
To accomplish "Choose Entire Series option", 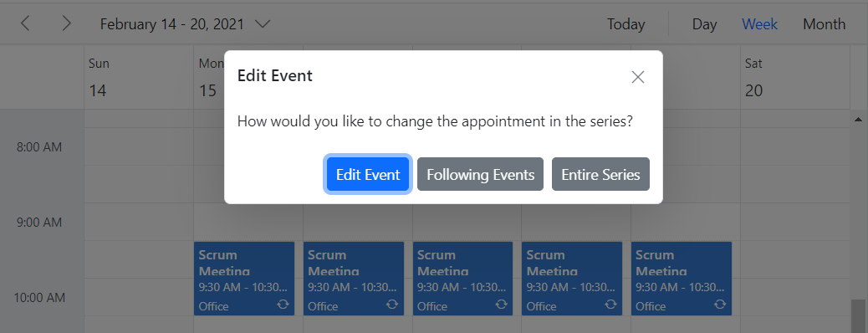I will tap(600, 175).
